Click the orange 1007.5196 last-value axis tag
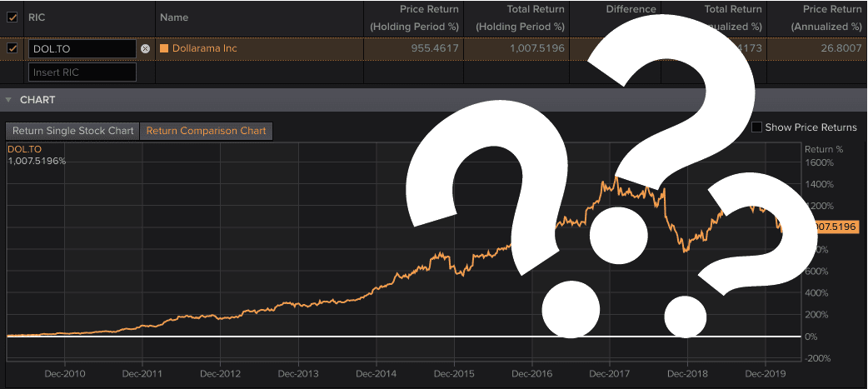 click(x=836, y=227)
